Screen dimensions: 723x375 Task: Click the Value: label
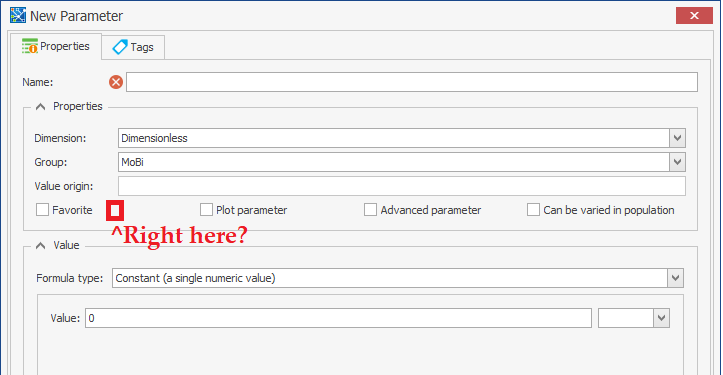click(65, 318)
